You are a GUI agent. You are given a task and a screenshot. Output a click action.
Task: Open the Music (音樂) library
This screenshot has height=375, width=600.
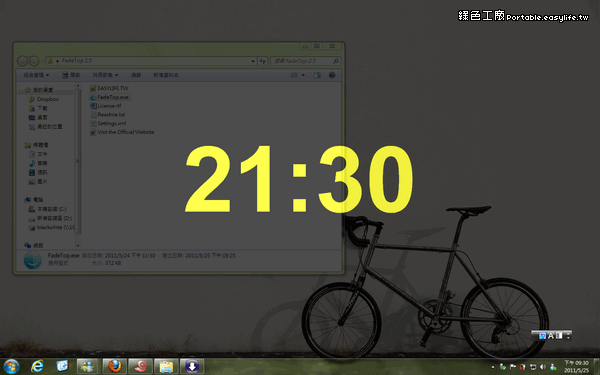38,163
